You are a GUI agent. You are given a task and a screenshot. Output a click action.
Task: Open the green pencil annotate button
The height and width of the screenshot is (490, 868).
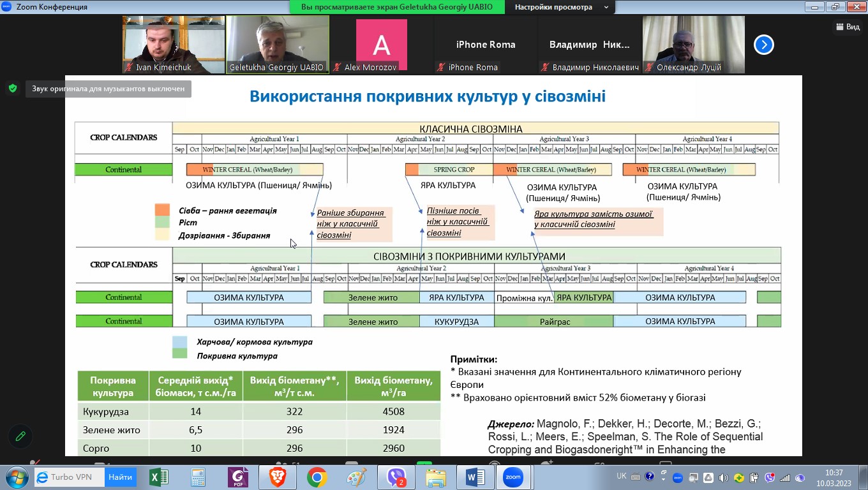click(x=21, y=436)
